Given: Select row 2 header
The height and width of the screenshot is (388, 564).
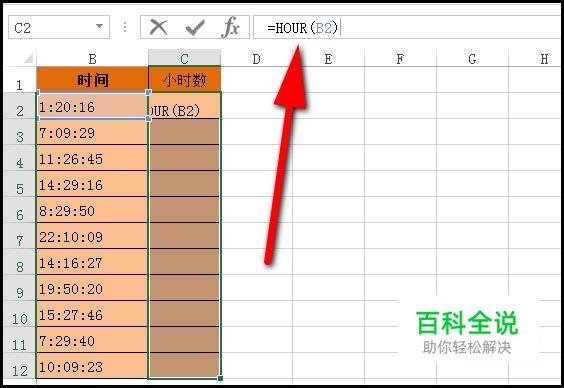Looking at the screenshot, I should click(x=19, y=106).
